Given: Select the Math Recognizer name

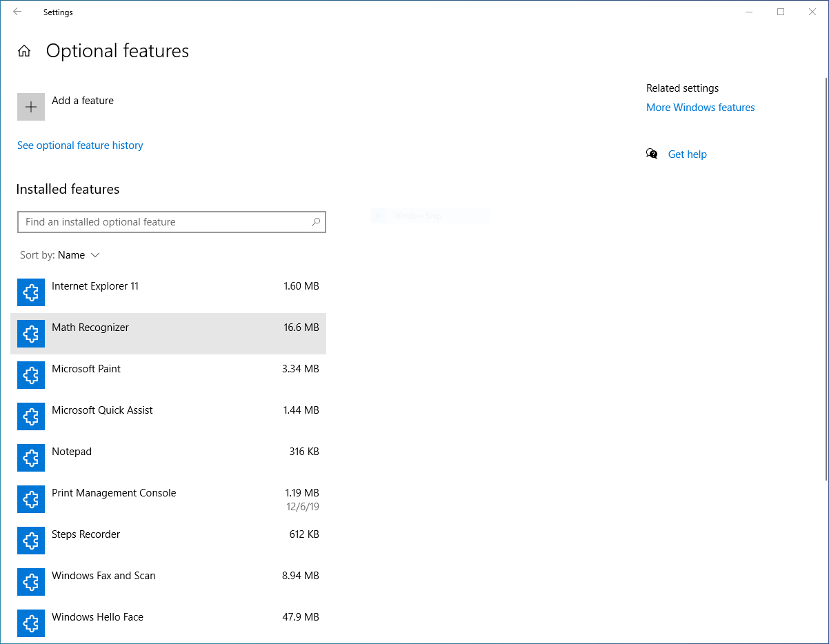Looking at the screenshot, I should (x=90, y=328).
